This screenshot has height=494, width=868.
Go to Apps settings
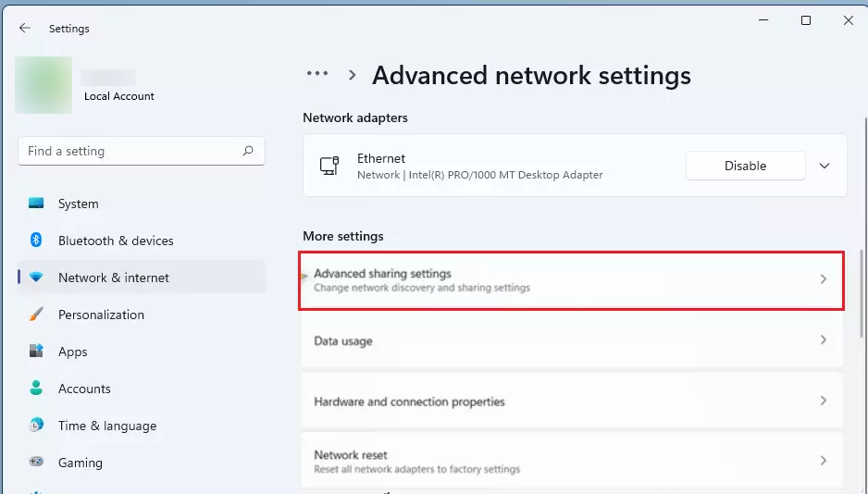coord(142,352)
